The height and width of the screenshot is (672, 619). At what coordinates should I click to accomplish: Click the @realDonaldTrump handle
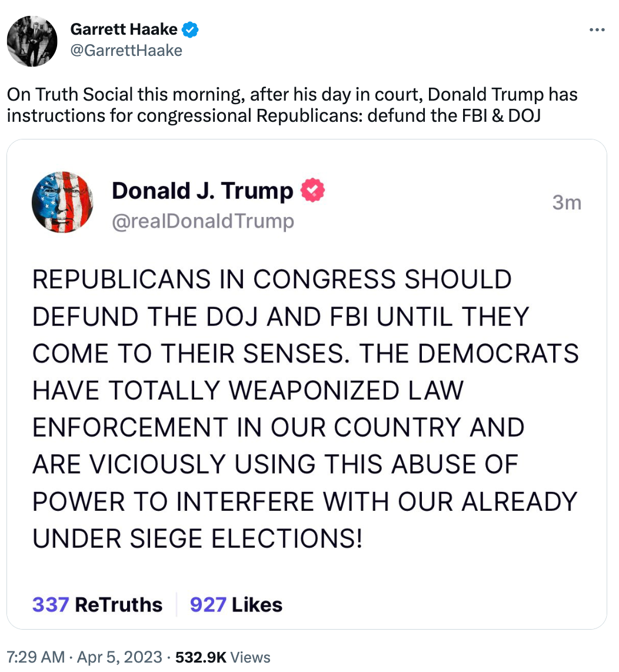202,221
